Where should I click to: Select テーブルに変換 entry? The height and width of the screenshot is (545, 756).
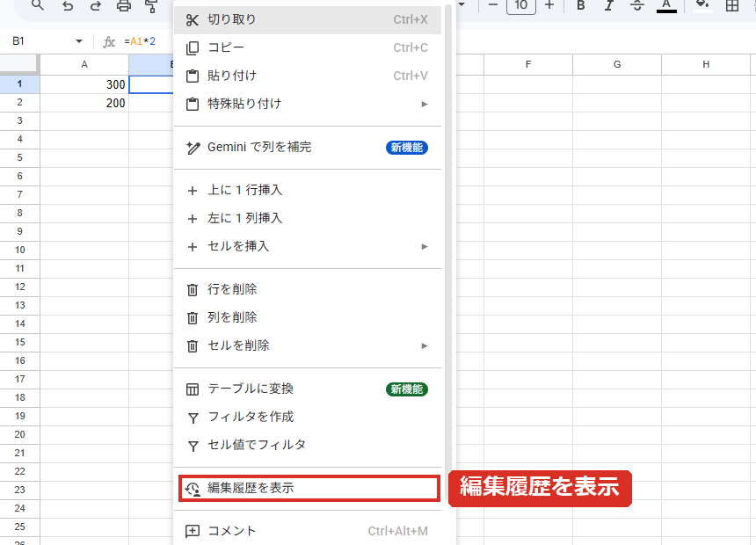click(308, 389)
